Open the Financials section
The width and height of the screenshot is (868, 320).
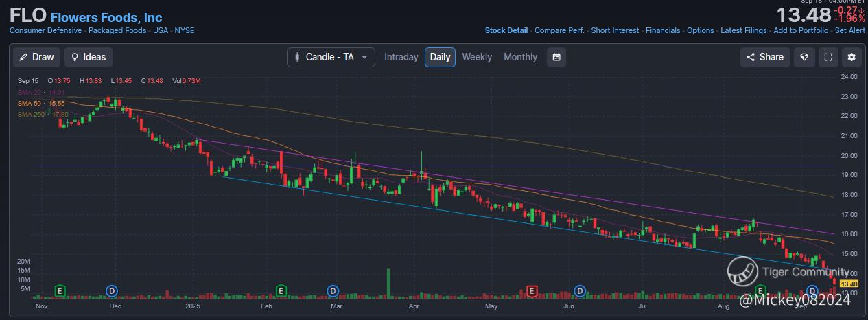(663, 30)
